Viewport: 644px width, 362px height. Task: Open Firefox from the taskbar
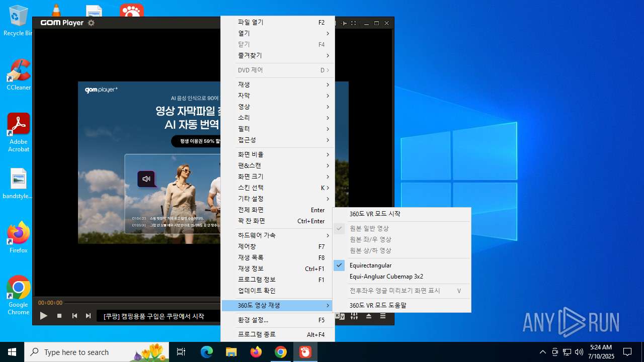click(x=256, y=352)
